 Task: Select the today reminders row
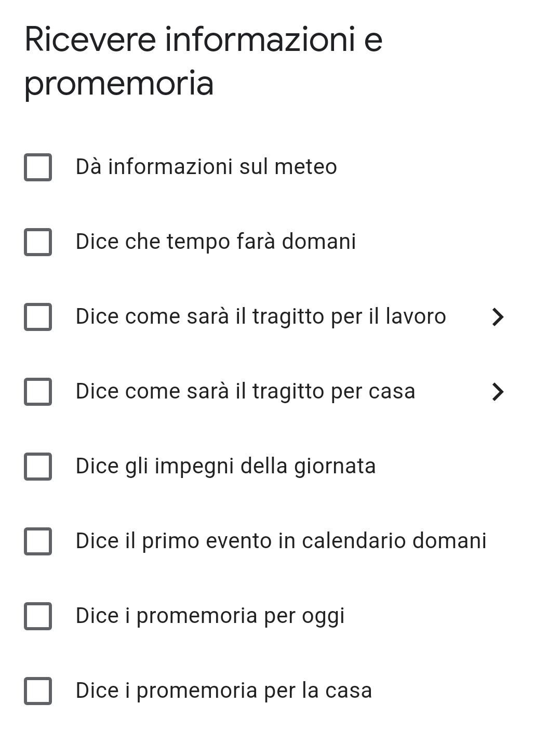210,616
